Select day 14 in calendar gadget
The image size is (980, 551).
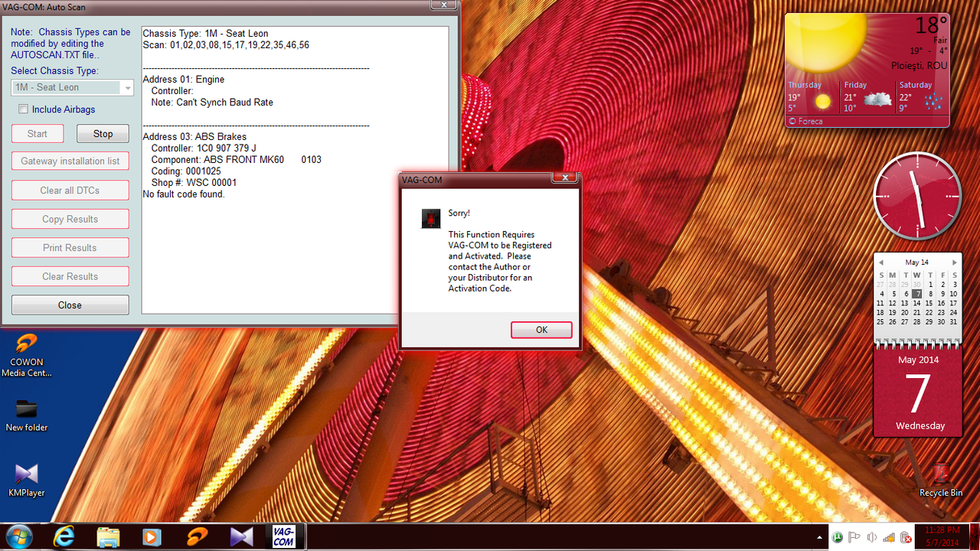click(x=917, y=303)
